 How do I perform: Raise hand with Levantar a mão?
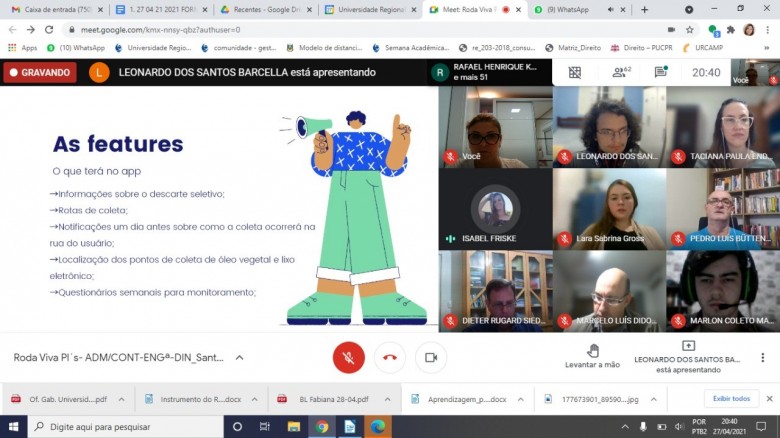click(x=592, y=354)
